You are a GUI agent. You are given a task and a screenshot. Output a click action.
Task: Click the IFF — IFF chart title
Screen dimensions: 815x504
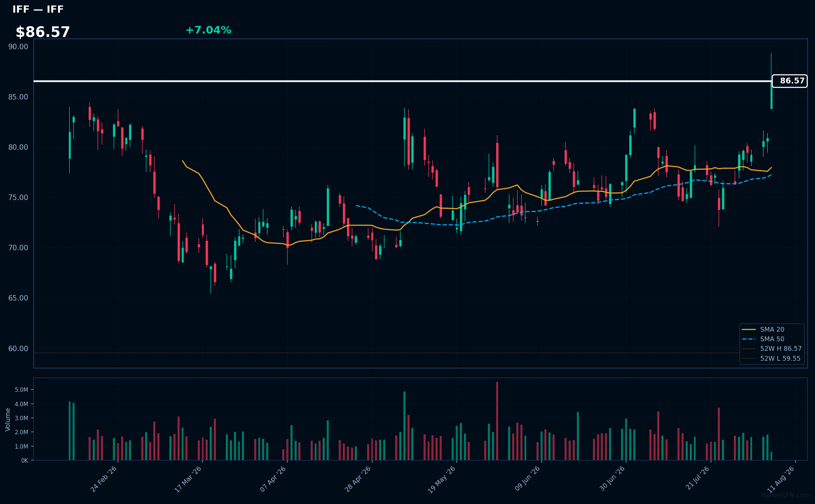[x=38, y=9]
